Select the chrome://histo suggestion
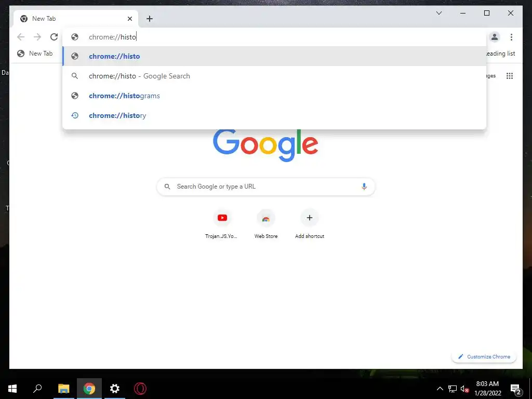 (274, 56)
